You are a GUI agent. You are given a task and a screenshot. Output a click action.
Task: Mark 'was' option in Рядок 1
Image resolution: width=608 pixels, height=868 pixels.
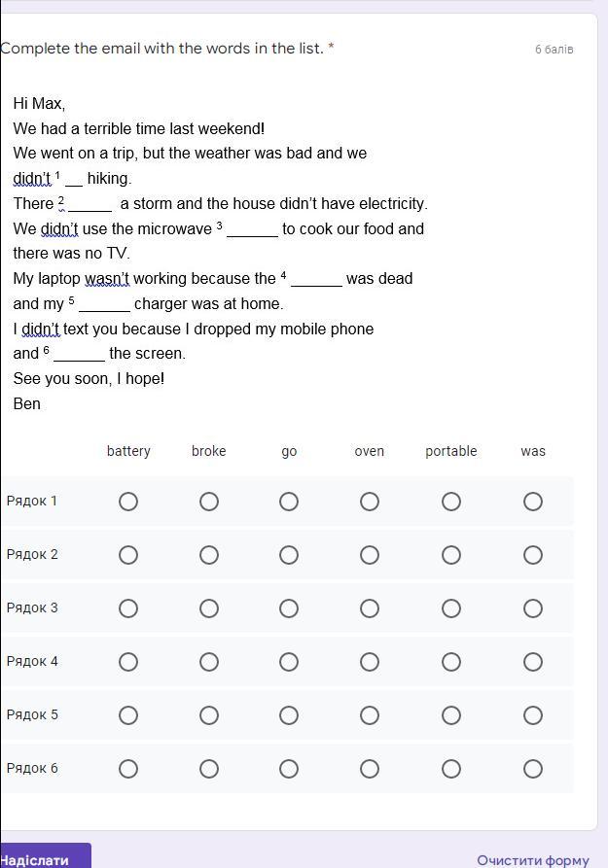tap(533, 502)
